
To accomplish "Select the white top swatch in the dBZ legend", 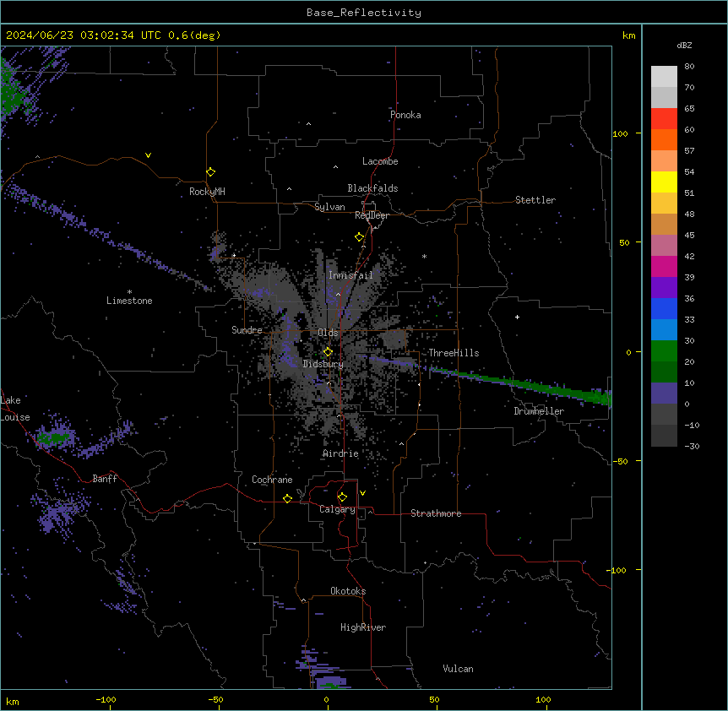I will [x=664, y=76].
